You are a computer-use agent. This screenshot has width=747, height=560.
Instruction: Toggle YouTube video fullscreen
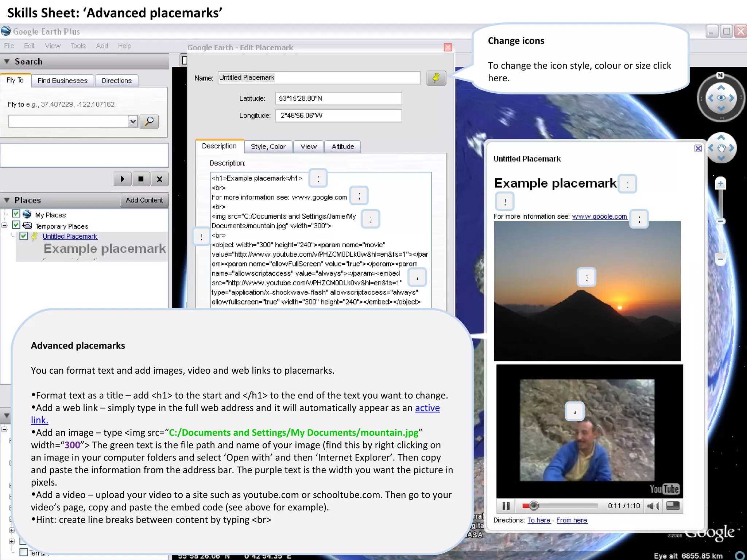pyautogui.click(x=673, y=506)
